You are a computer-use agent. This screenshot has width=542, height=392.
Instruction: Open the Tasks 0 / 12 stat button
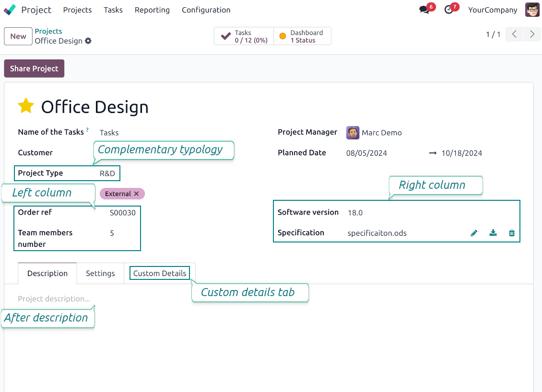(244, 36)
